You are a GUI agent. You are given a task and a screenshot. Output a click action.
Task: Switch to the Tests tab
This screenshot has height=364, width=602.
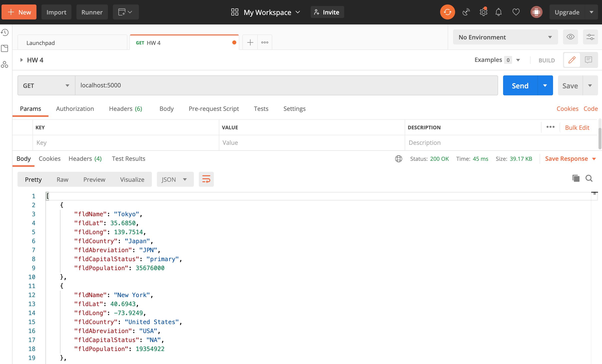coord(261,108)
